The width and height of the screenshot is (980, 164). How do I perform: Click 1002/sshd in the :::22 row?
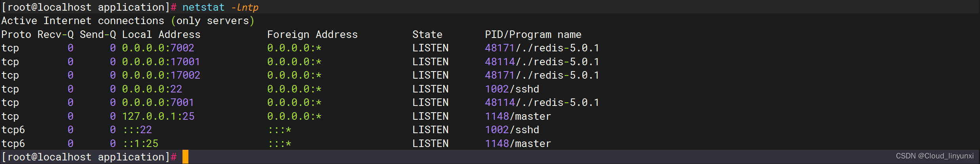512,130
